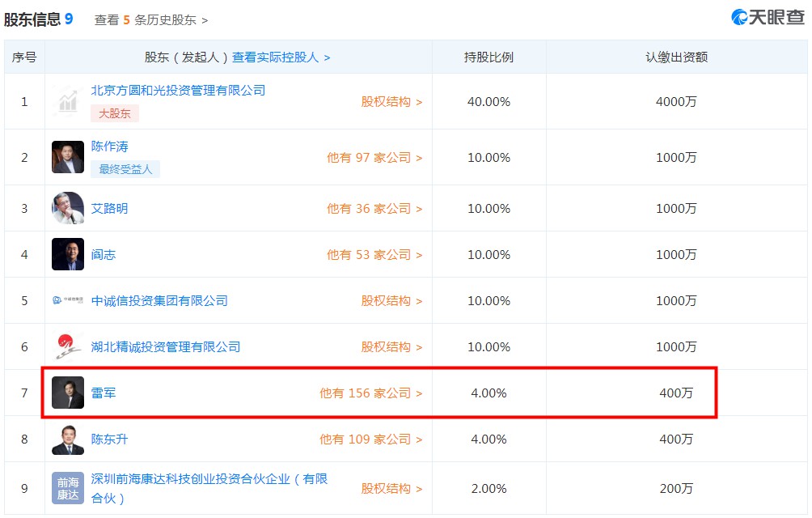Open 中诚信投资集团有限公司 link
812x518 pixels.
(x=159, y=300)
